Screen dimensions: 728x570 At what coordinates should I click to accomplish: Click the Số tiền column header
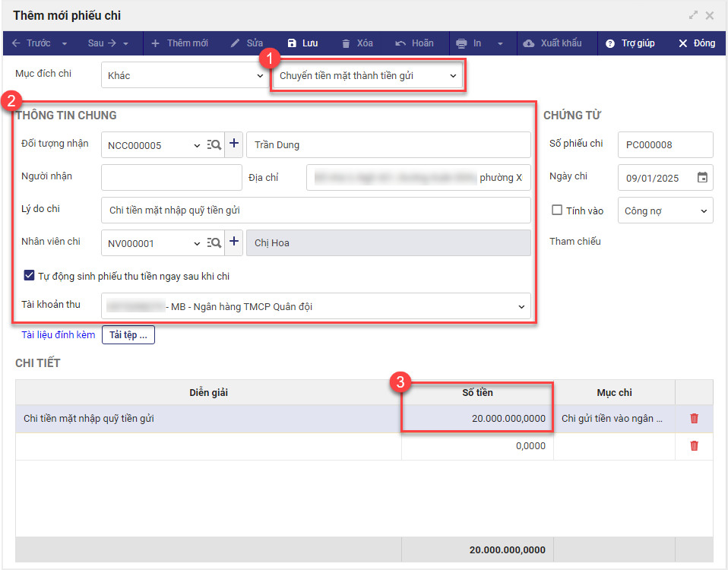(x=477, y=392)
